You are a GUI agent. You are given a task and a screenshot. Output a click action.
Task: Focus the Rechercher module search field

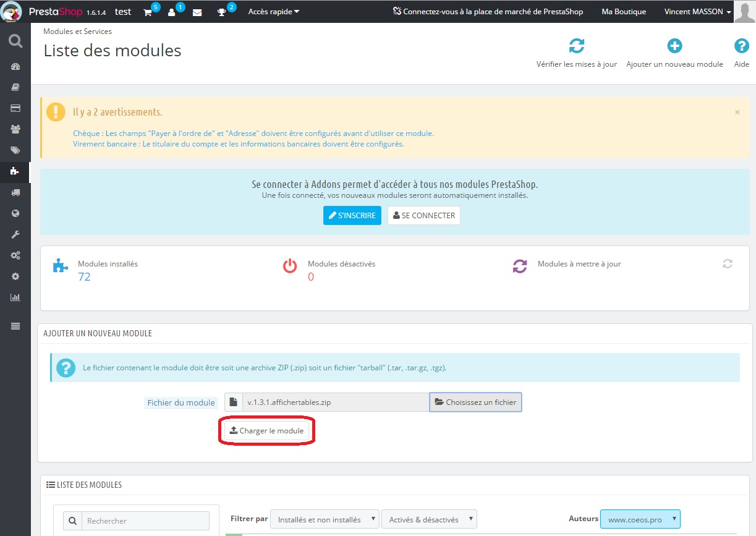click(145, 521)
